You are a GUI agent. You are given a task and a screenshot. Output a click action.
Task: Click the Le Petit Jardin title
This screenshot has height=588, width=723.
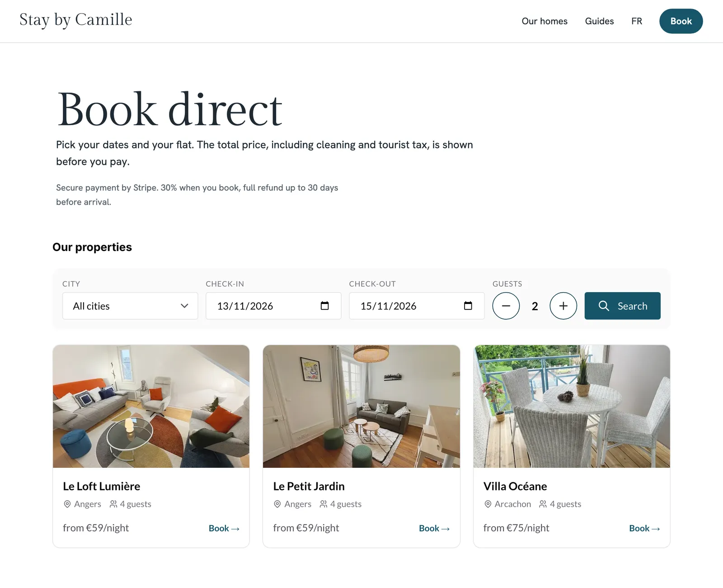click(309, 486)
